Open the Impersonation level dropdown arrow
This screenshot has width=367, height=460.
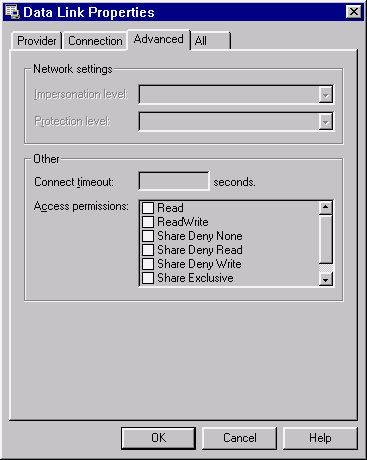coord(325,95)
